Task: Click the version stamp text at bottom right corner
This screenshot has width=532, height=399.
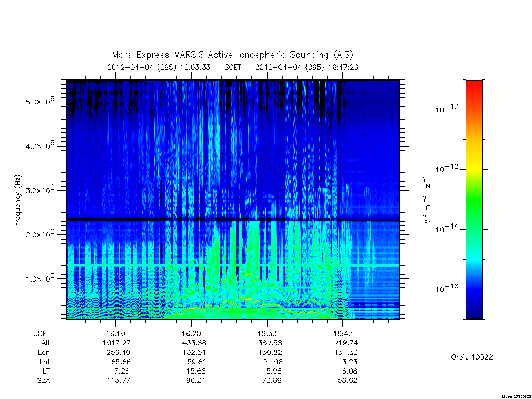Action: [516, 396]
